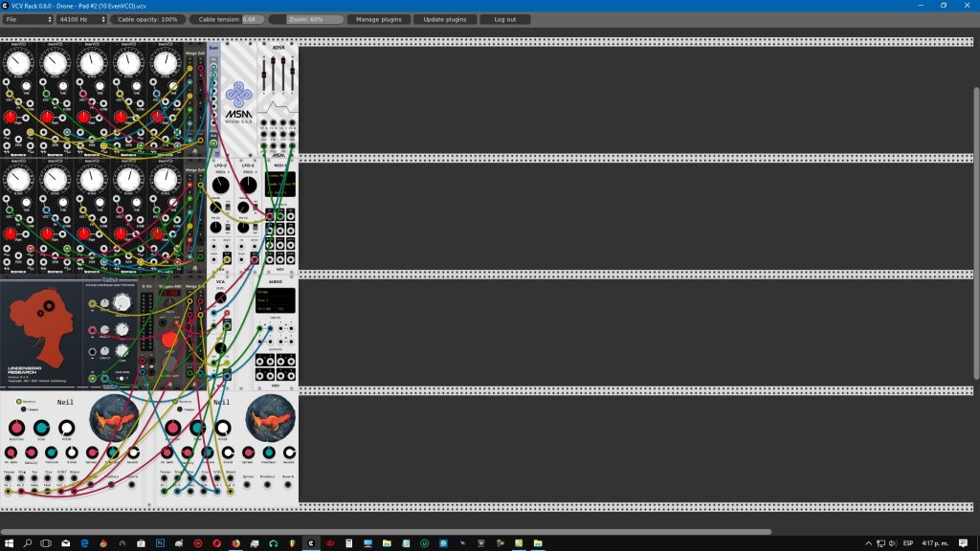
Task: Open Photoshop from the taskbar
Action: (160, 543)
